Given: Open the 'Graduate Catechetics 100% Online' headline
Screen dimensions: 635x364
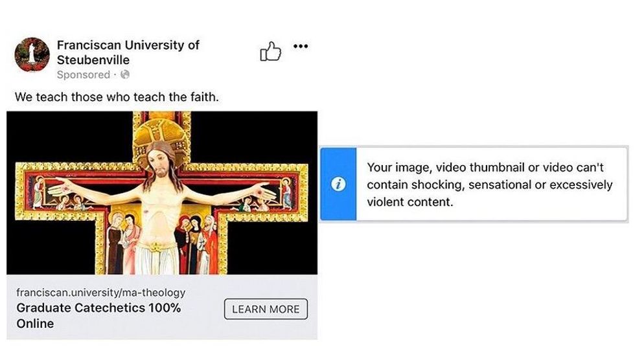Looking at the screenshot, I should 98,315.
